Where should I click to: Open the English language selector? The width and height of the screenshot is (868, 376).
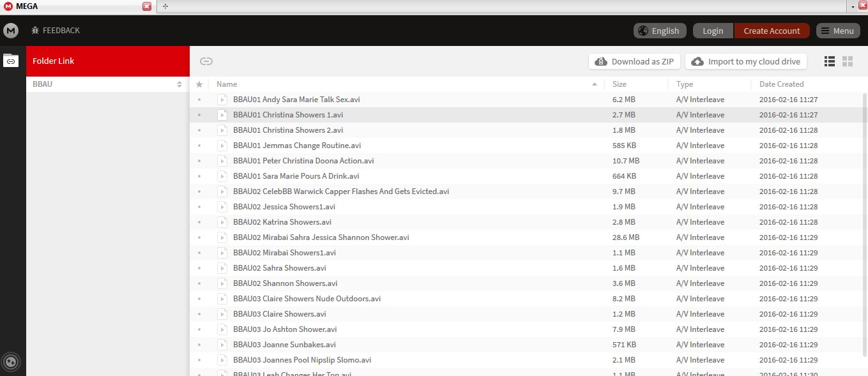[x=660, y=31]
